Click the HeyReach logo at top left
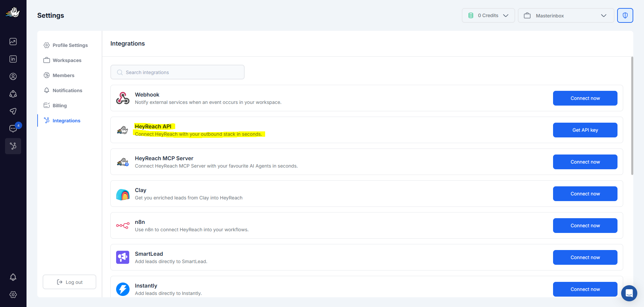Screen dimensions: 644x307 click(13, 13)
